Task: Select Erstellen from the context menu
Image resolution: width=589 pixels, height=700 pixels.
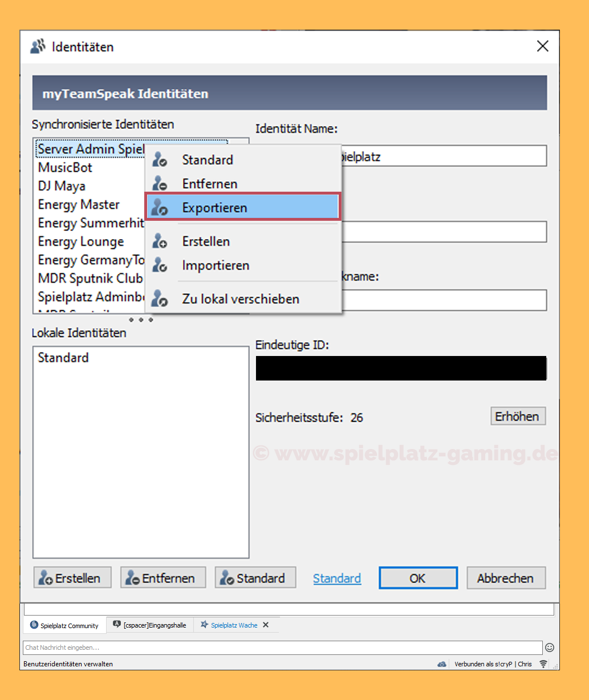Action: (x=206, y=241)
